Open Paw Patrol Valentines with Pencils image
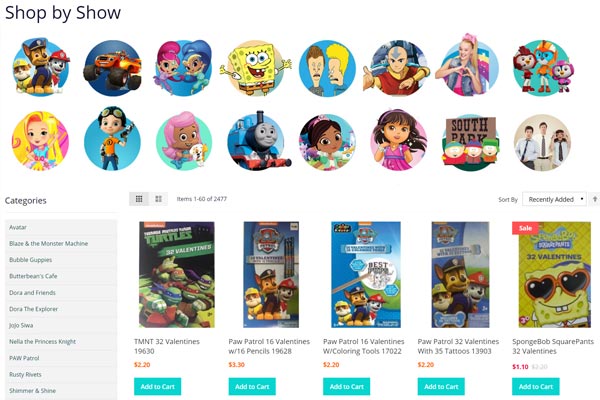 pyautogui.click(x=271, y=274)
